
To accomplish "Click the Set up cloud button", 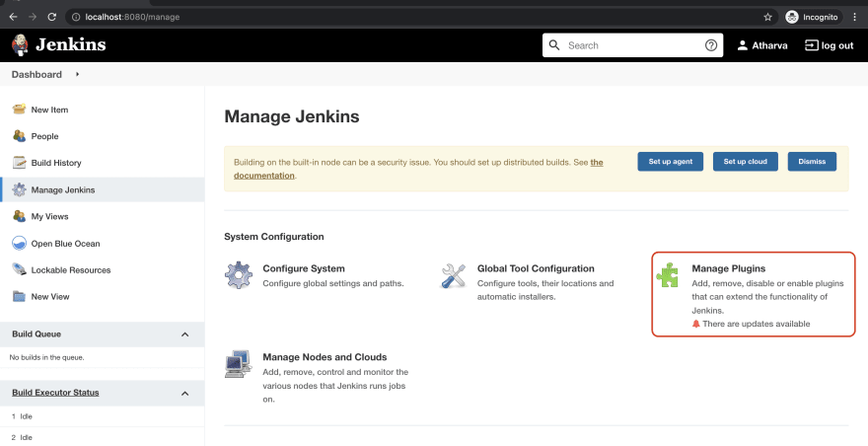I will (x=745, y=161).
